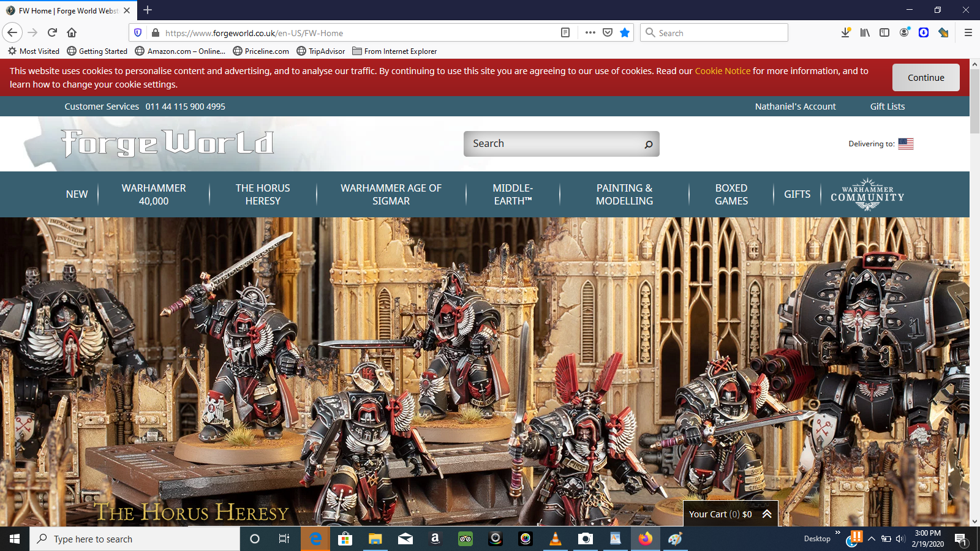Open taskbar volume control
The height and width of the screenshot is (551, 980).
click(x=900, y=539)
